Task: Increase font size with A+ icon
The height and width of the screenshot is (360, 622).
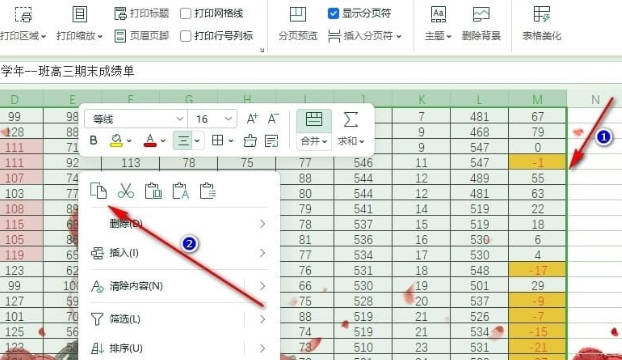Action: coord(252,119)
